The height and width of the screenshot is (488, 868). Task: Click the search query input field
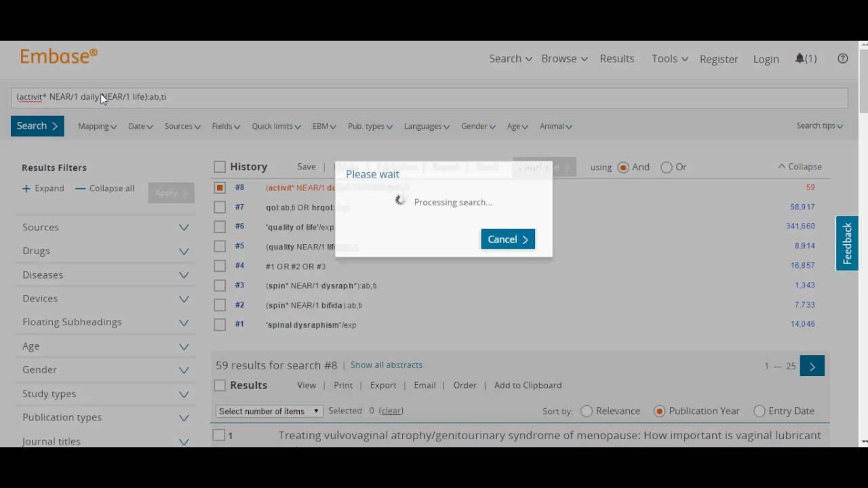(429, 97)
